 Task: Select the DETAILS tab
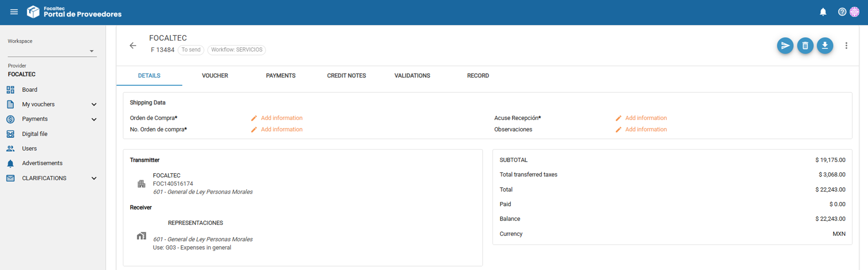[149, 75]
